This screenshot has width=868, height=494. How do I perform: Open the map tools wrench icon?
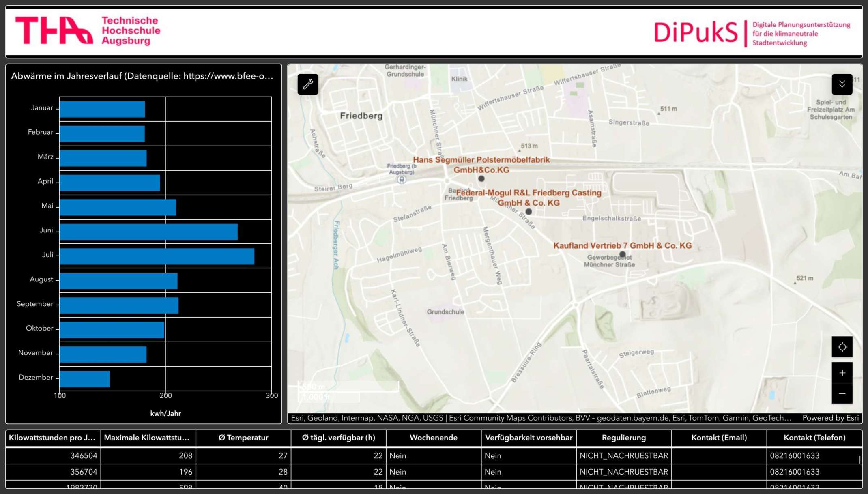(308, 84)
